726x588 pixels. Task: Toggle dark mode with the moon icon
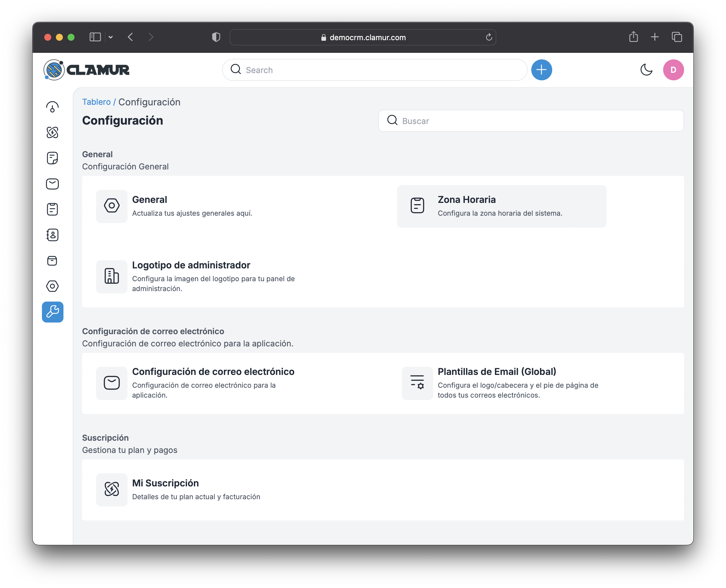[647, 70]
